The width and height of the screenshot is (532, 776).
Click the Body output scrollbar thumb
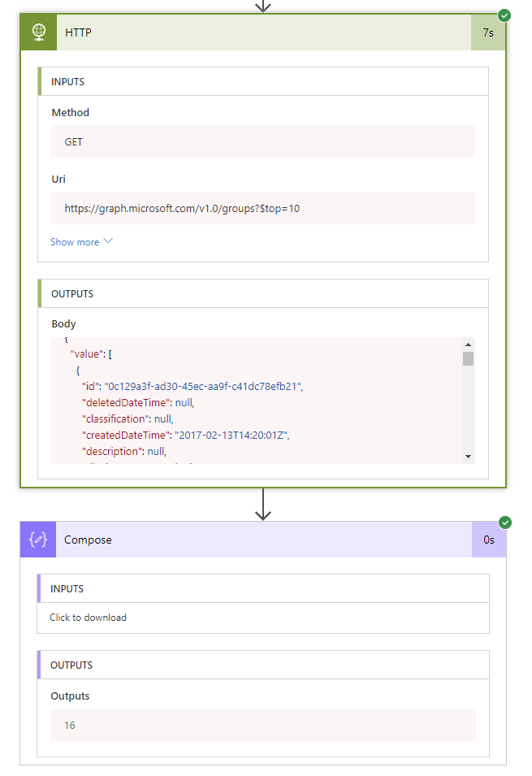point(468,358)
